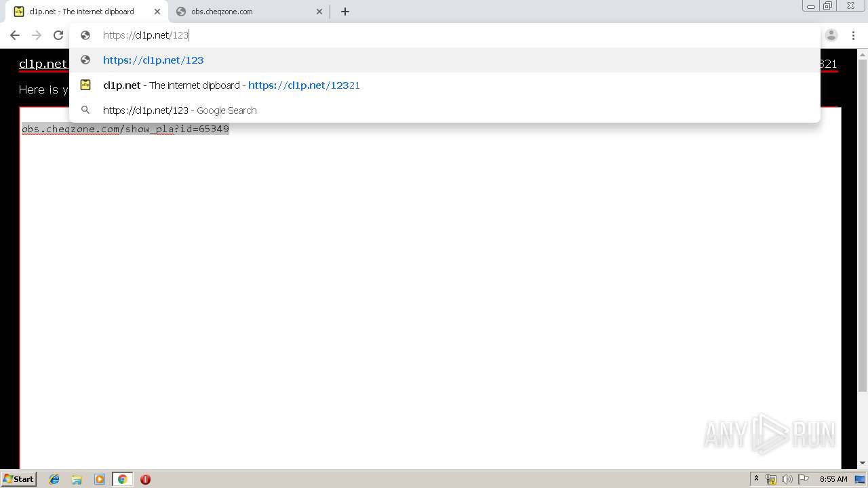
Task: Choose the https://cl1p.net/123 suggestion
Action: (x=445, y=60)
